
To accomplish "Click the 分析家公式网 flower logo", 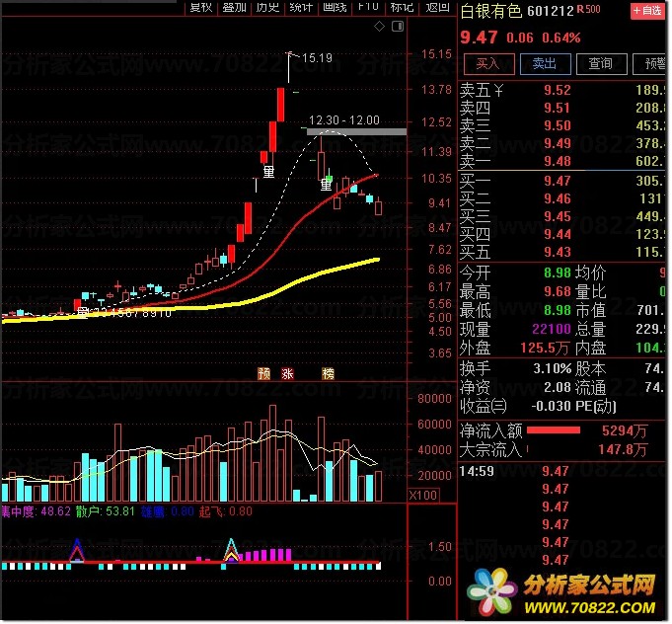I will tap(491, 592).
